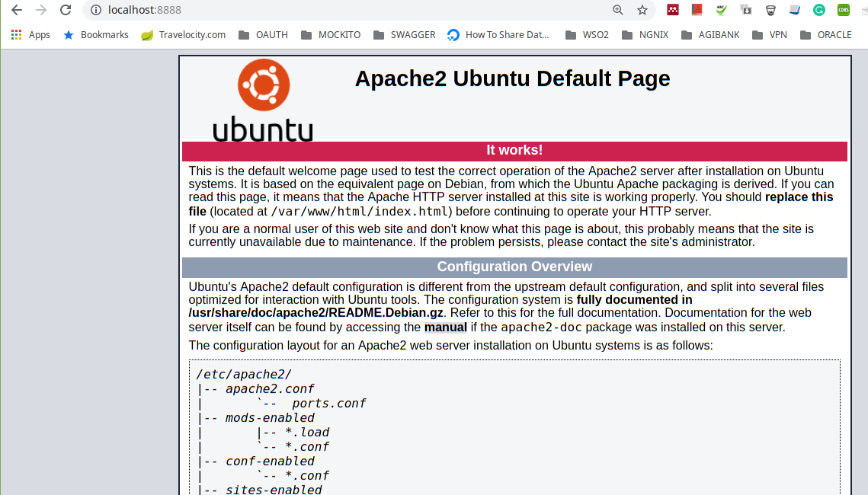868x495 pixels.
Task: Expand the SWAGGER bookmarks folder
Action: (404, 35)
